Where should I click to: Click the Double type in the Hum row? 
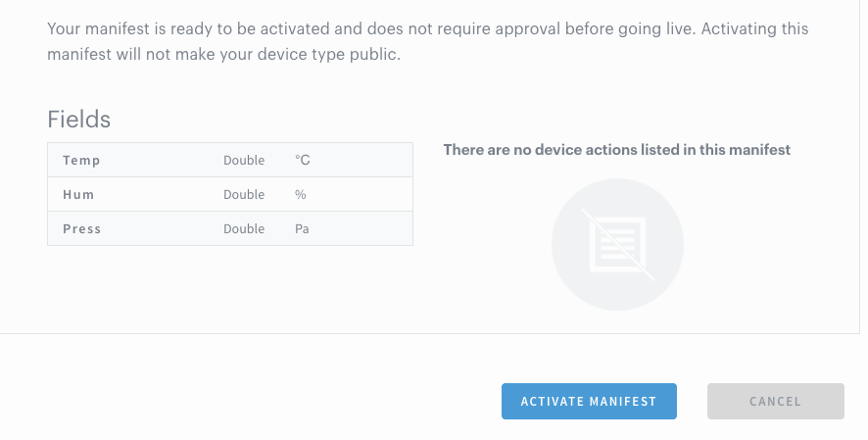click(244, 194)
